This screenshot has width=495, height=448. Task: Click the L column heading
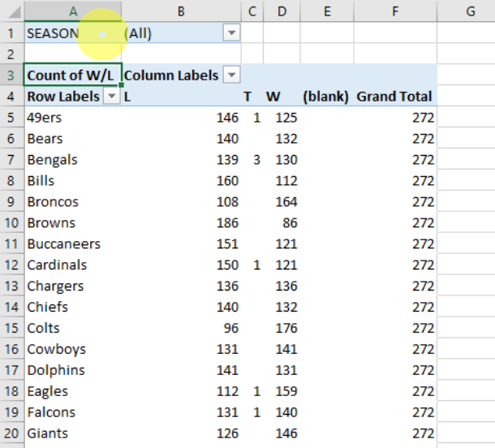click(127, 97)
